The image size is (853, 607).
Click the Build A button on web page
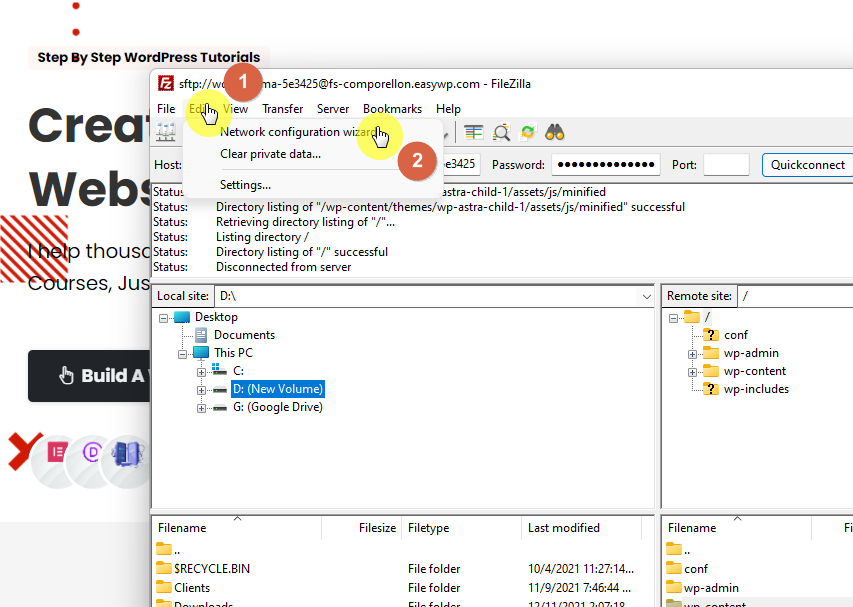coord(90,376)
